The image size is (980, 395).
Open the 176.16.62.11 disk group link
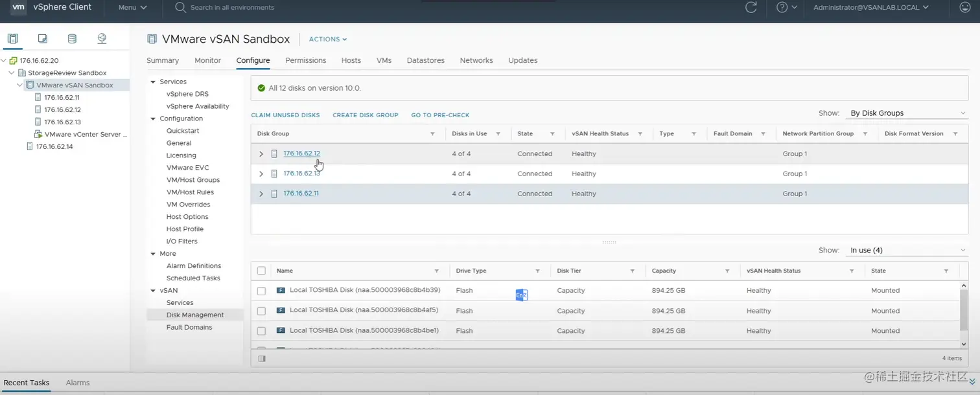point(301,193)
